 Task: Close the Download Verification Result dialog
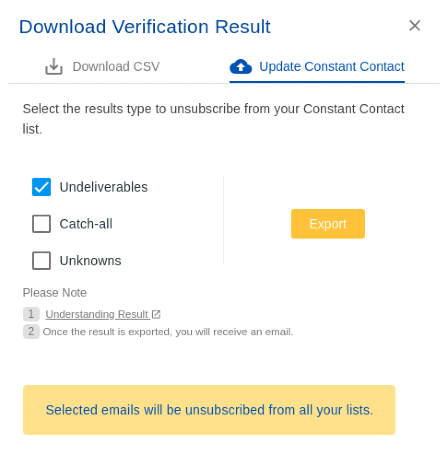pos(414,26)
